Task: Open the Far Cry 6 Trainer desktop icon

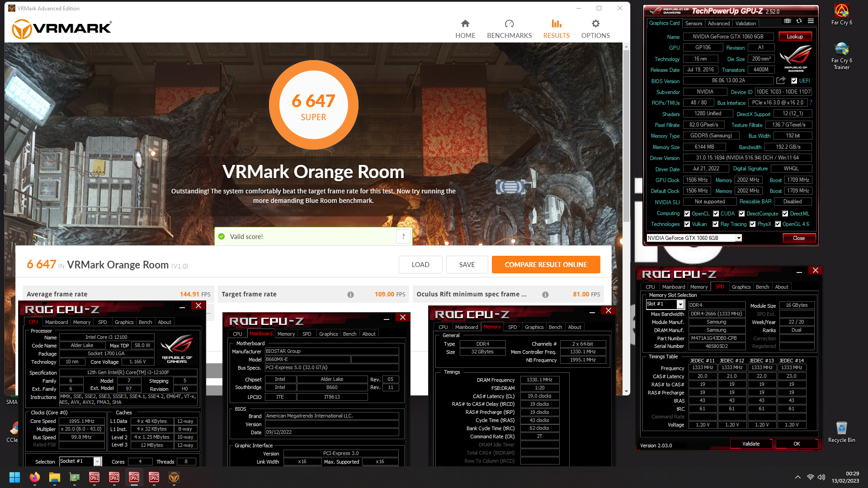Action: [841, 56]
